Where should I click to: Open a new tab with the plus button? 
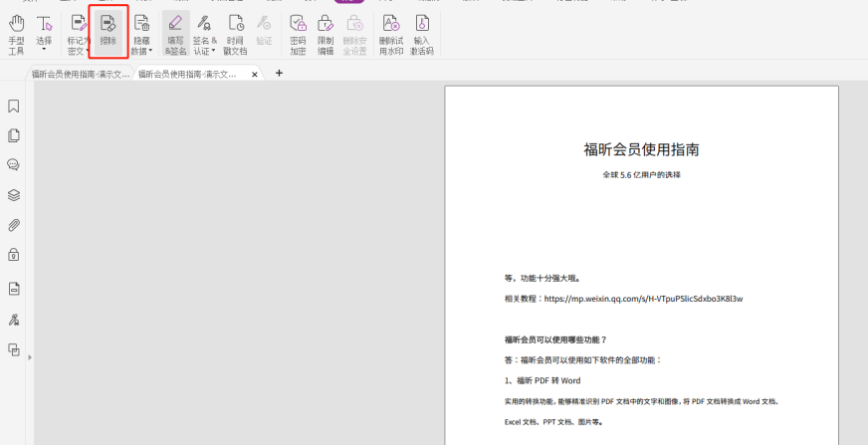click(279, 73)
